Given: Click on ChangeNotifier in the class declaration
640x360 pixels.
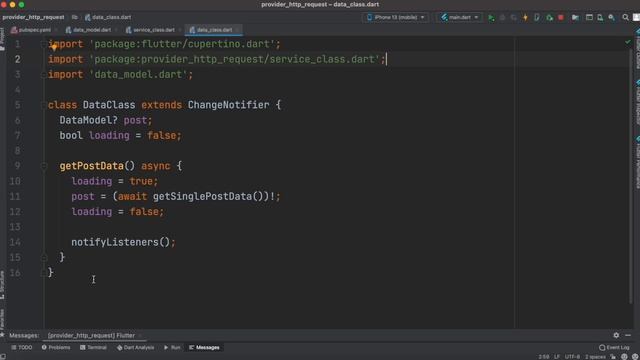Looking at the screenshot, I should [228, 105].
